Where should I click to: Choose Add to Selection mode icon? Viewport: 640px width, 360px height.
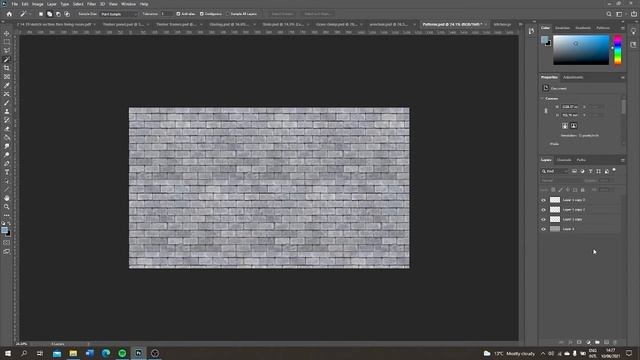tap(49, 14)
